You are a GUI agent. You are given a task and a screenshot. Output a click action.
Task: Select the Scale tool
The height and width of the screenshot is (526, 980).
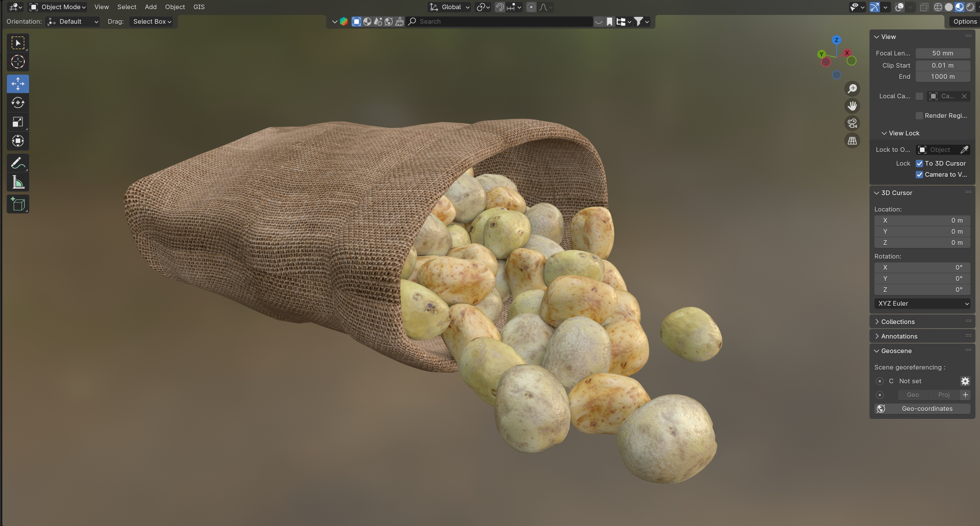[18, 122]
